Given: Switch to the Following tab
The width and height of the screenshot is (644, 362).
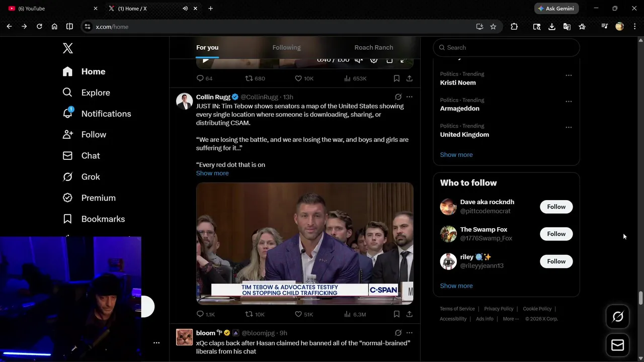Looking at the screenshot, I should [286, 47].
